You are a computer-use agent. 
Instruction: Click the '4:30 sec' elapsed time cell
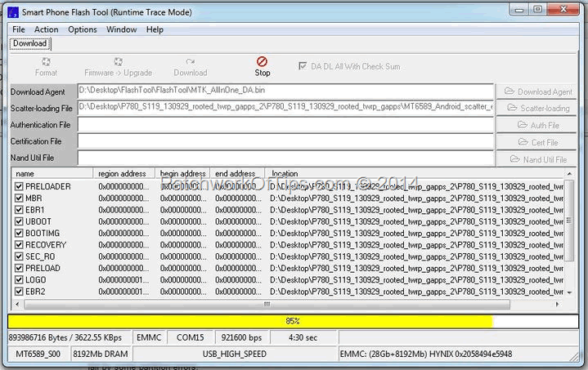pyautogui.click(x=303, y=338)
